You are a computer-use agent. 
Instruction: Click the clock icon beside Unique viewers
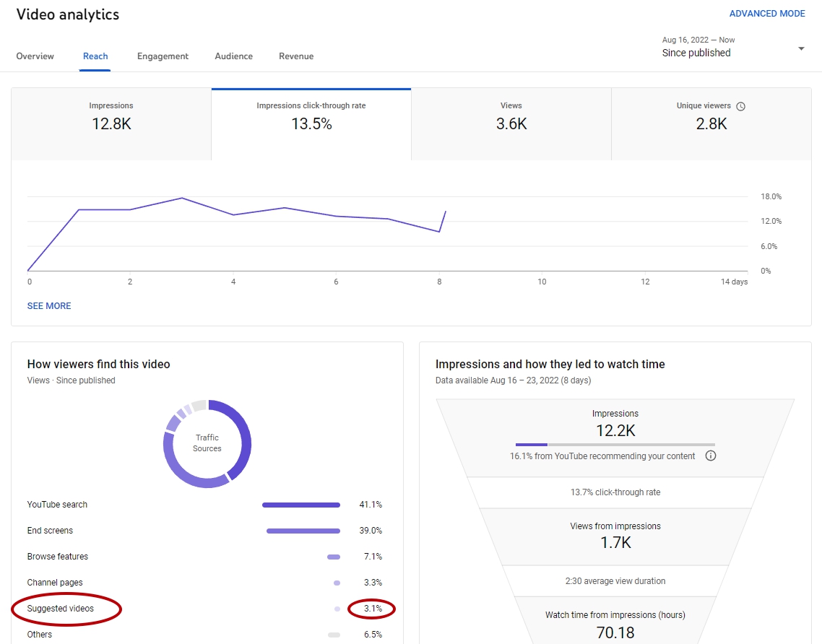(741, 106)
